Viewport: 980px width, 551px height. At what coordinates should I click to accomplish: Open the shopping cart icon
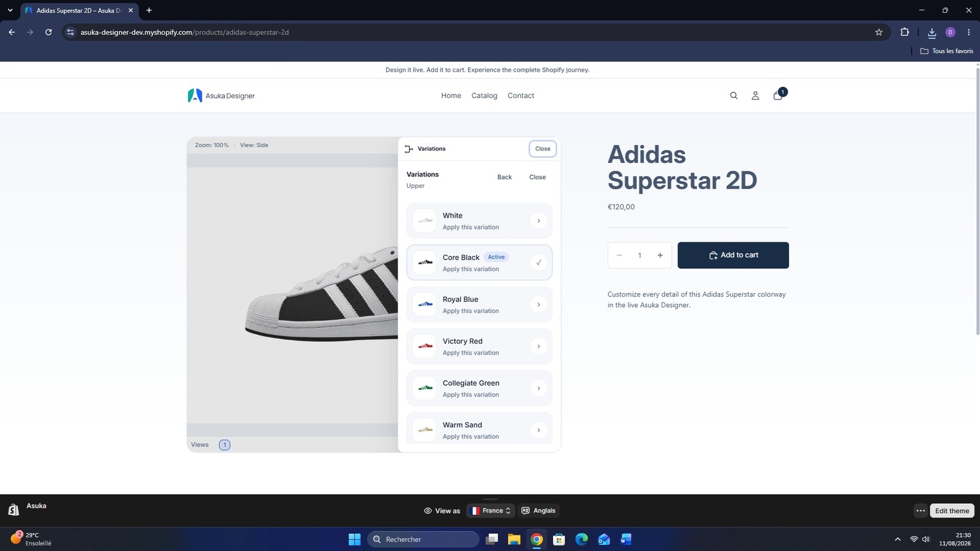pyautogui.click(x=778, y=95)
